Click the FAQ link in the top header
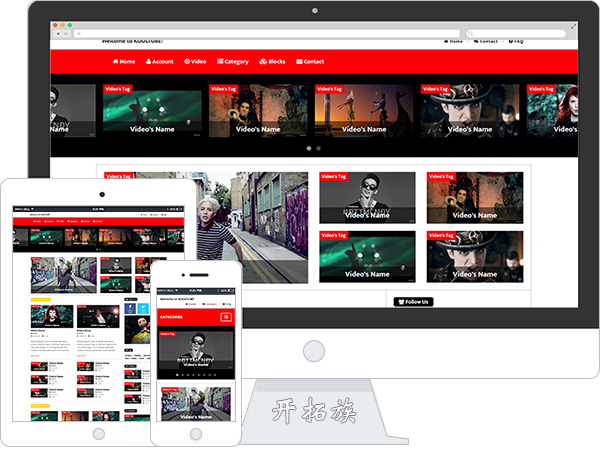600x450 pixels. [516, 41]
